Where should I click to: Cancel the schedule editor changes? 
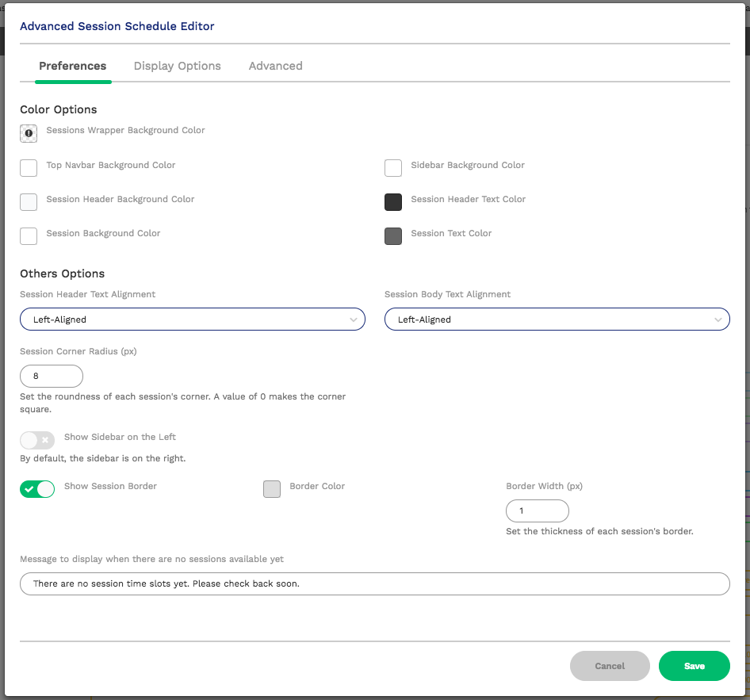(x=610, y=666)
